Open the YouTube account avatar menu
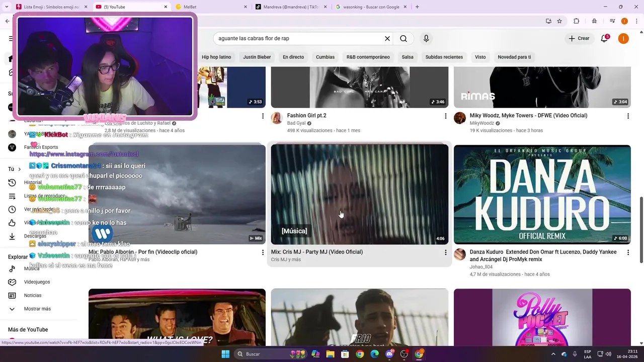 623,38
